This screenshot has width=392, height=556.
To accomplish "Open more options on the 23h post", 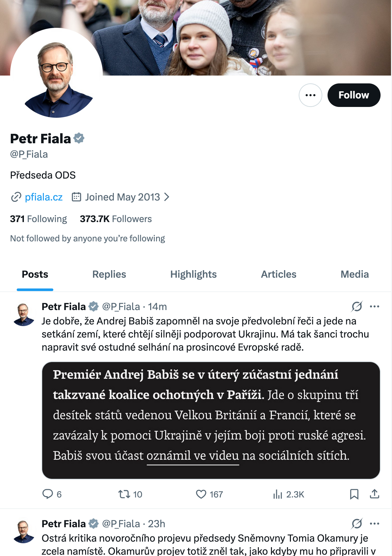I will [x=374, y=524].
